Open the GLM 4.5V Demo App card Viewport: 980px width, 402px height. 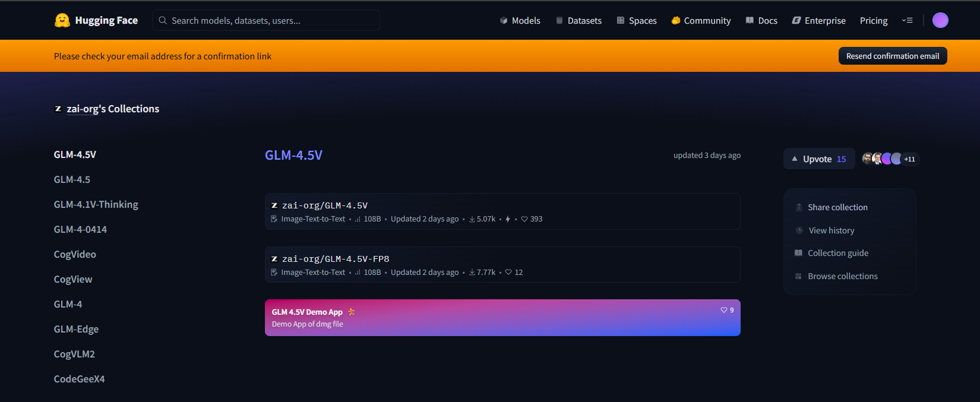click(x=502, y=318)
